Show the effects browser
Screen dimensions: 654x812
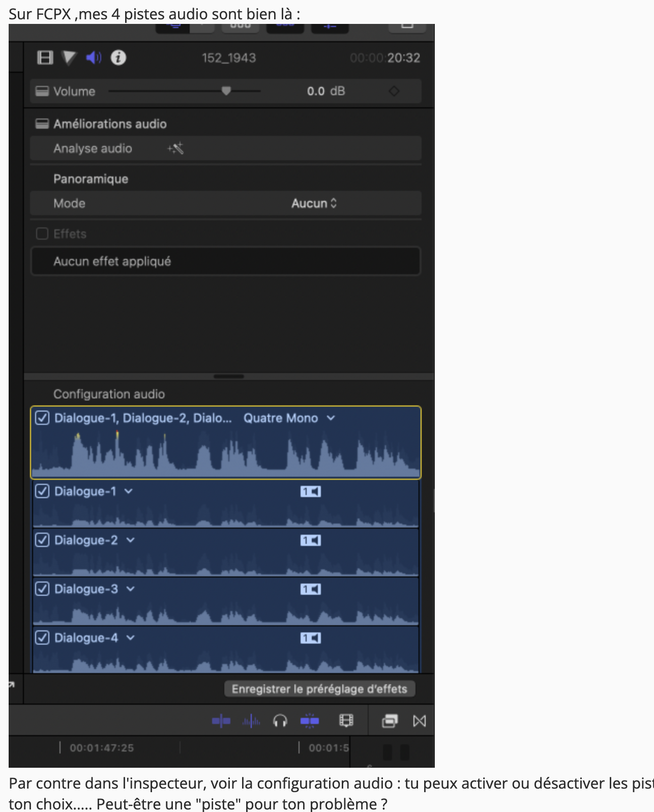(390, 721)
